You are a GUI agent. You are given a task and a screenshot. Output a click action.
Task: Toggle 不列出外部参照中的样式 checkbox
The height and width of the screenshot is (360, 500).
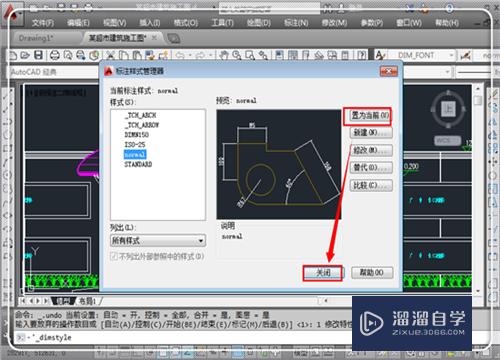[114, 257]
